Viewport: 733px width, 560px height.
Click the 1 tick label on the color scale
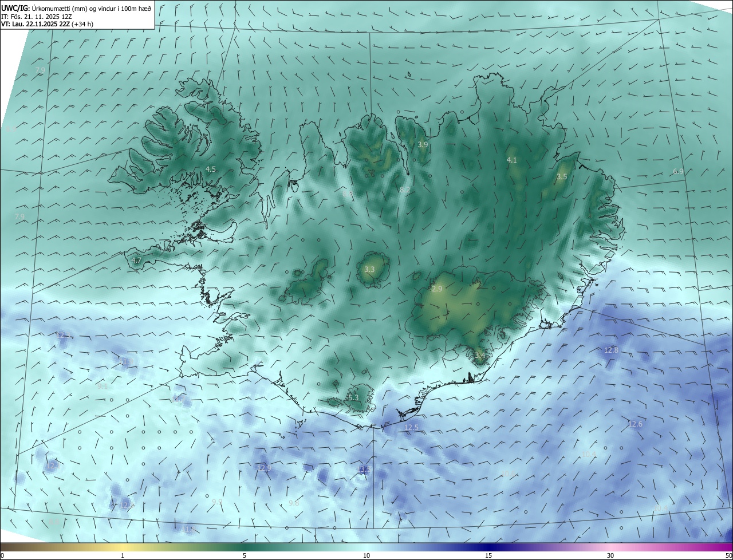[123, 555]
